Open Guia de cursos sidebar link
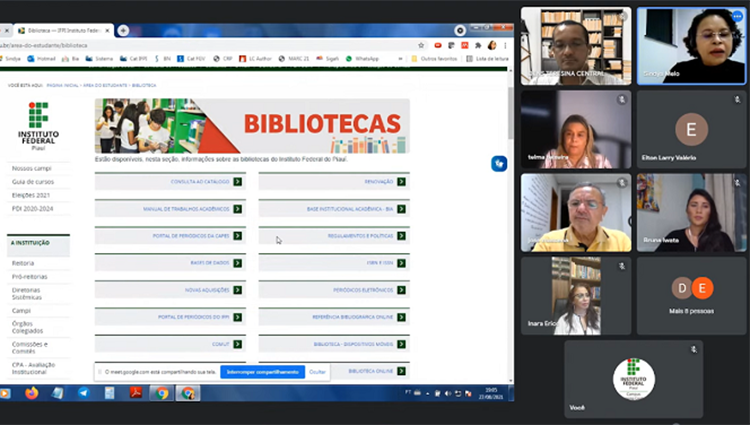This screenshot has width=750, height=425. (33, 182)
